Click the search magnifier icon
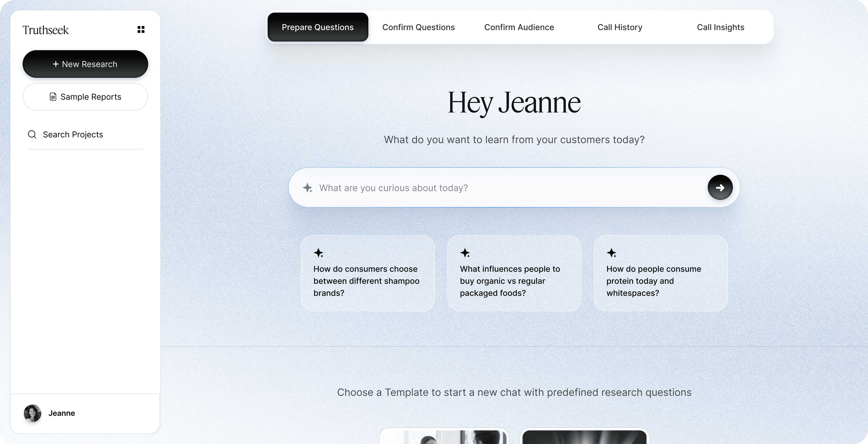 point(32,135)
